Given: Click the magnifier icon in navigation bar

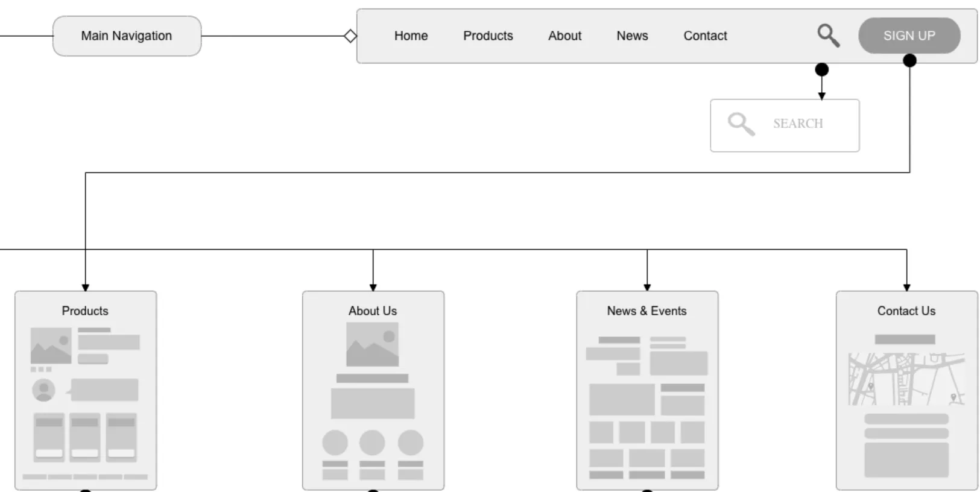Looking at the screenshot, I should 828,36.
